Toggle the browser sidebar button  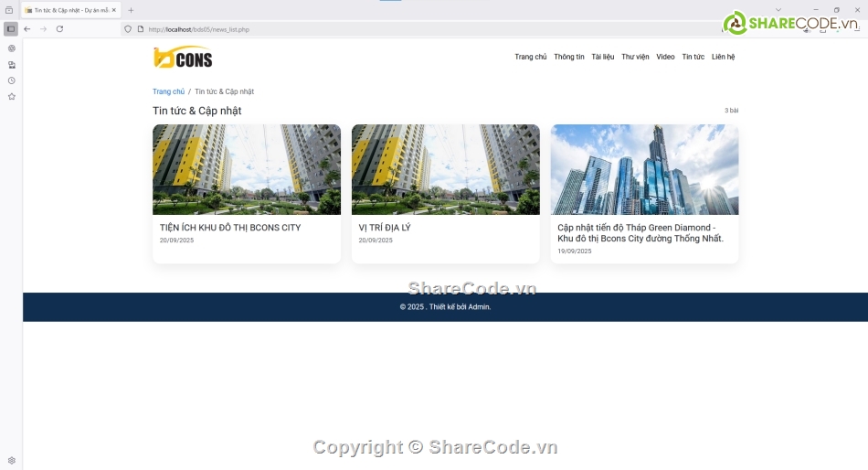point(11,29)
